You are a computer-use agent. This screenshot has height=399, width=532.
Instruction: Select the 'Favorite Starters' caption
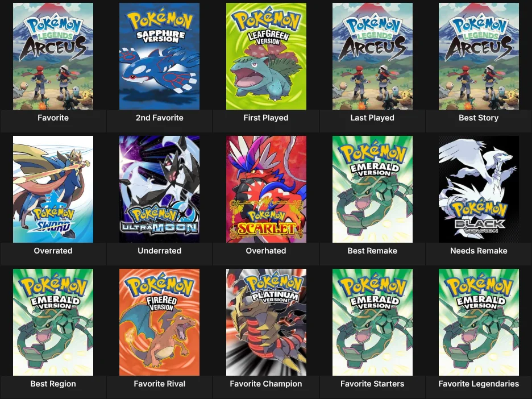click(x=372, y=384)
